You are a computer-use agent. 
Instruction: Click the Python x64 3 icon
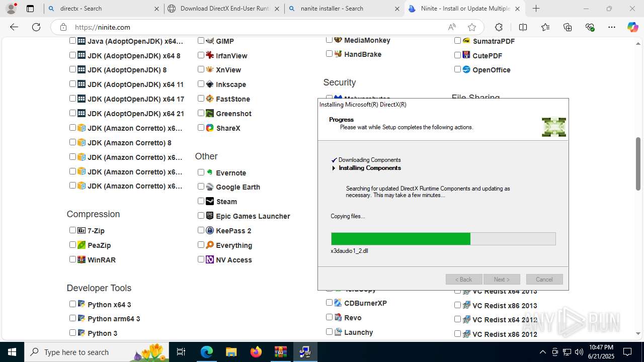click(82, 304)
